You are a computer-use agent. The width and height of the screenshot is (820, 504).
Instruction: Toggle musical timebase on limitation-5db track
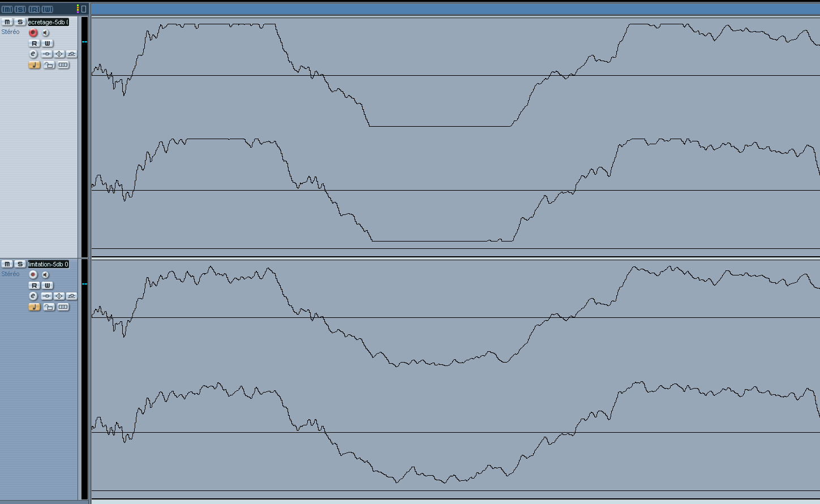pyautogui.click(x=34, y=307)
